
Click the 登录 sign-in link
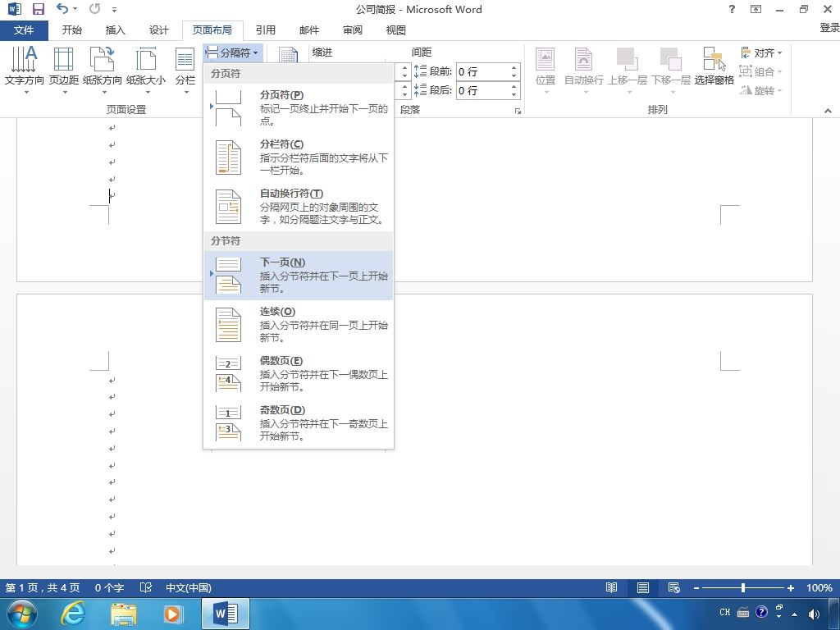829,28
